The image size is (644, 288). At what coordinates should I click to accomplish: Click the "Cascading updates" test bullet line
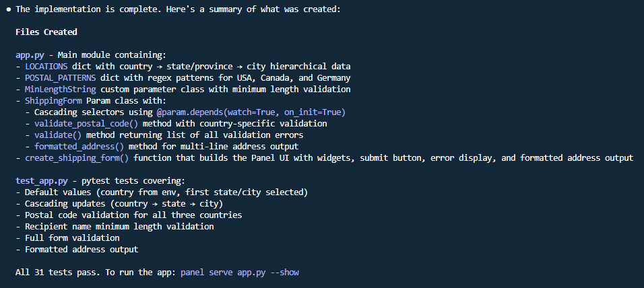(x=123, y=204)
